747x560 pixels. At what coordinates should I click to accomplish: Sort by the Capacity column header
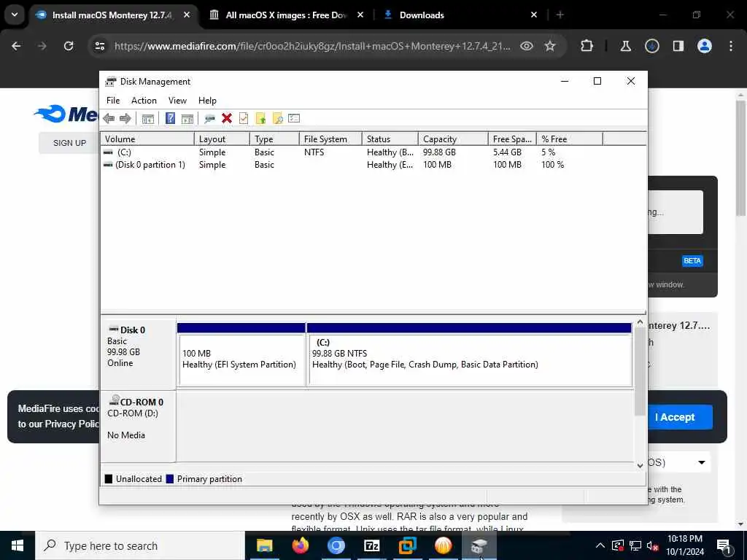point(453,139)
